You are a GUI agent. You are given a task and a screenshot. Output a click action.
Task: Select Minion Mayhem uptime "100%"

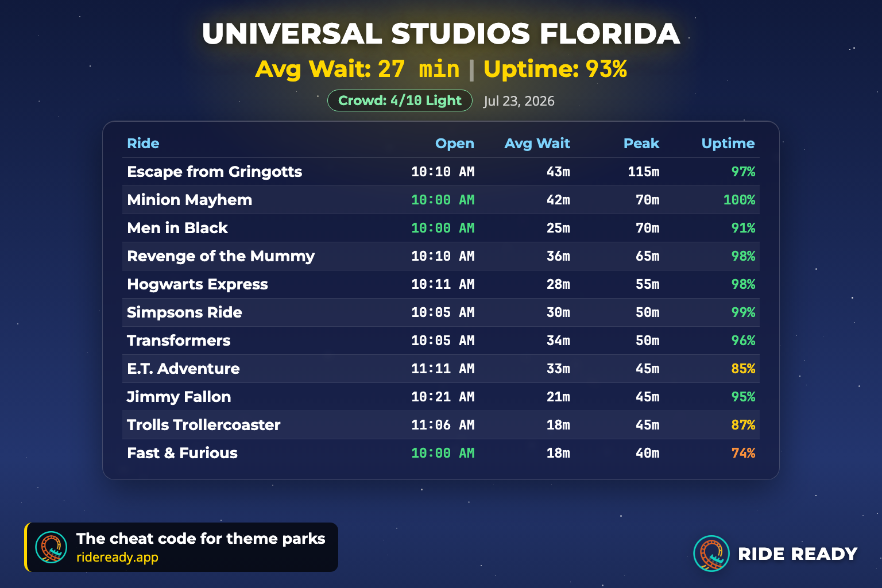pos(739,200)
